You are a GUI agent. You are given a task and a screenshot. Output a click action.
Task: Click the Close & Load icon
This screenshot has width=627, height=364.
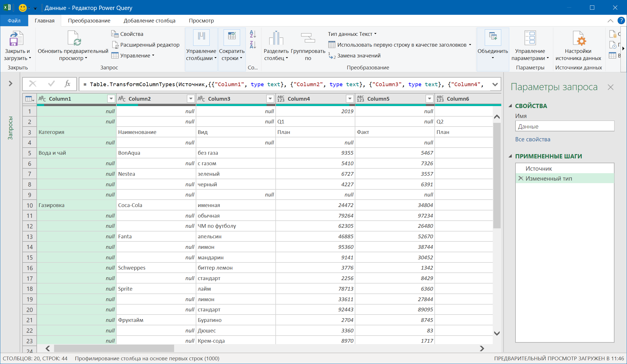16,38
